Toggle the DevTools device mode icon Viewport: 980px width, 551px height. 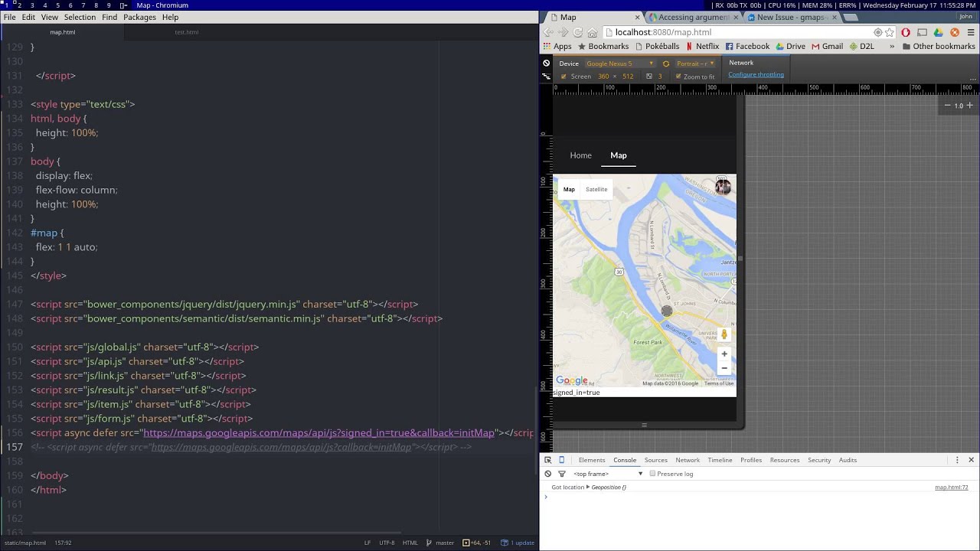[561, 460]
